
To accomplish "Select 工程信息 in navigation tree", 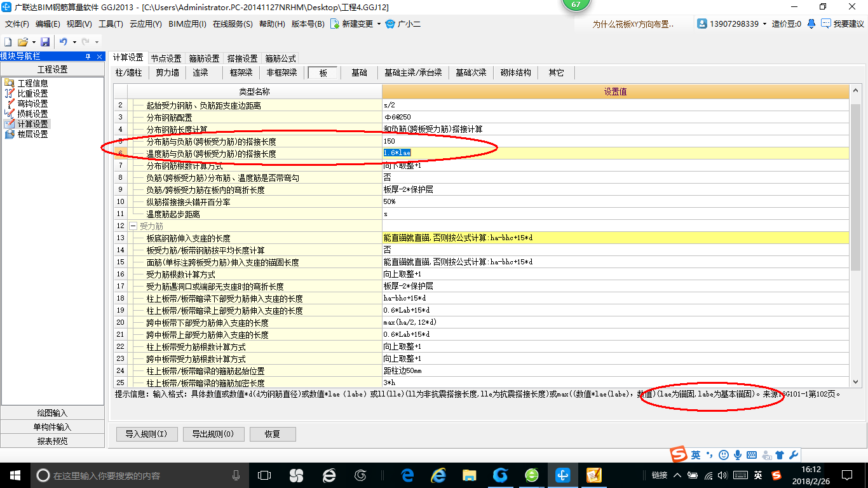I will click(x=32, y=83).
